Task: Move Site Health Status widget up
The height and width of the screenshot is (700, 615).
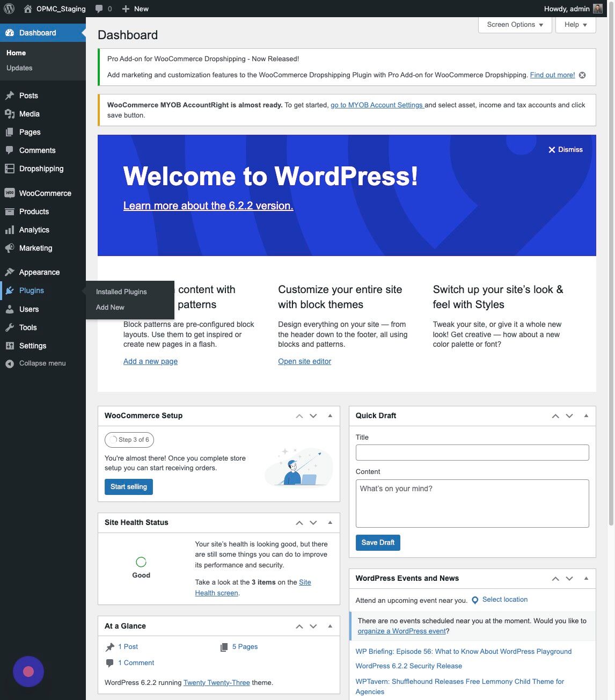Action: (x=299, y=523)
